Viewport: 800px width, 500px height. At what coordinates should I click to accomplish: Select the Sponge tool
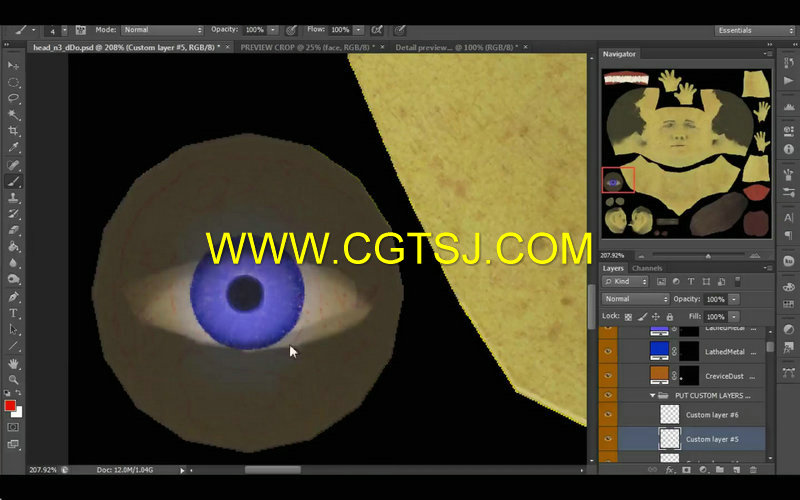pos(13,279)
